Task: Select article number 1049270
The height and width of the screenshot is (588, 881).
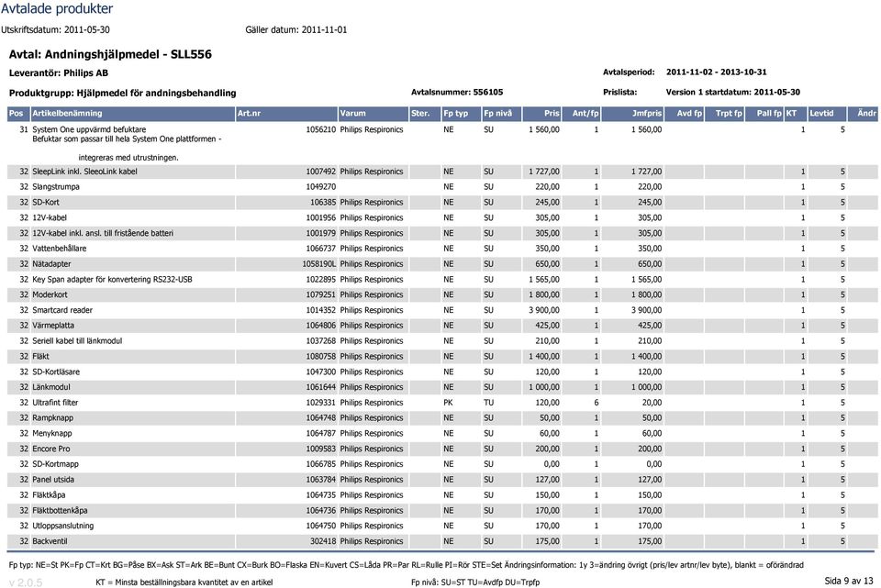Action: point(321,187)
